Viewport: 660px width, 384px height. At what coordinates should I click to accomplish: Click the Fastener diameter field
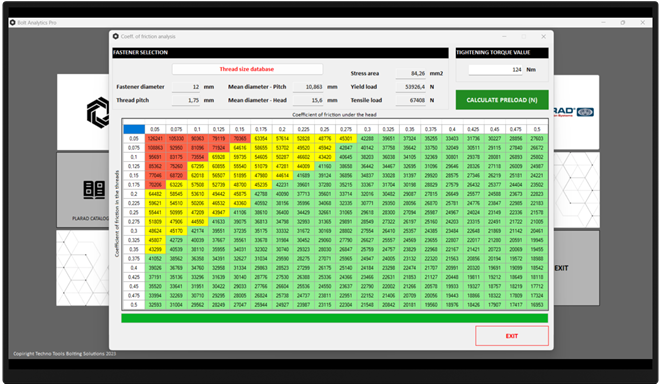point(186,87)
